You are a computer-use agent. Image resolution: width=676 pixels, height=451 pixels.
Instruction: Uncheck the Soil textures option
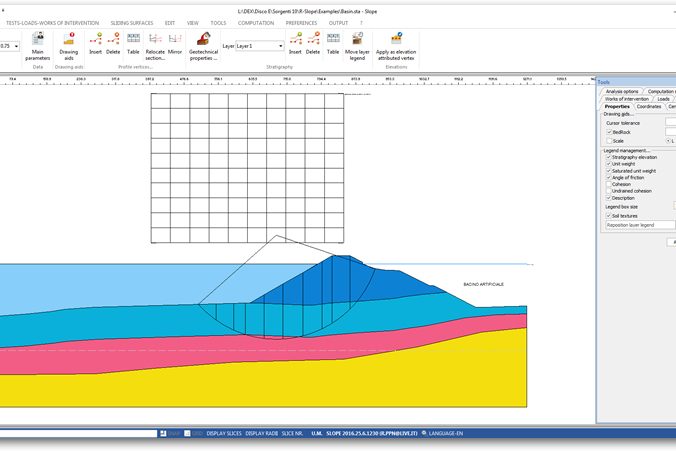pos(609,215)
